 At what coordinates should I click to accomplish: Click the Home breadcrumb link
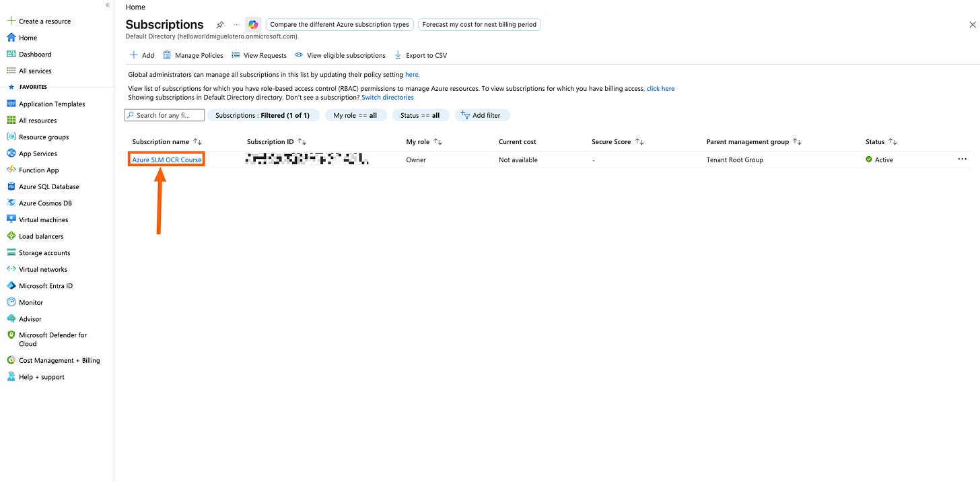(135, 7)
